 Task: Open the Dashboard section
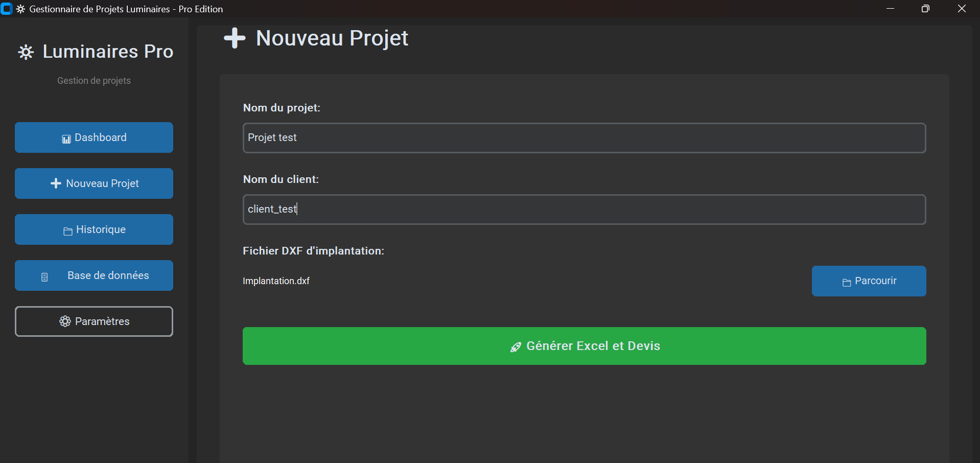(x=94, y=137)
